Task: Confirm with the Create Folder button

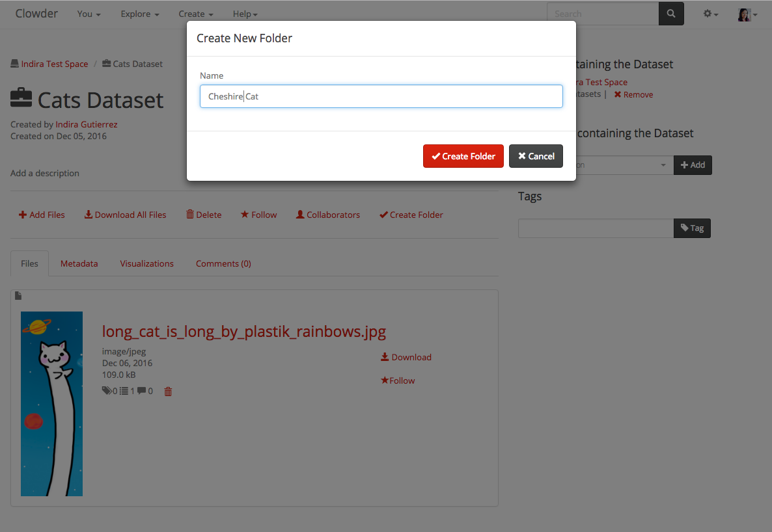Action: coord(463,156)
